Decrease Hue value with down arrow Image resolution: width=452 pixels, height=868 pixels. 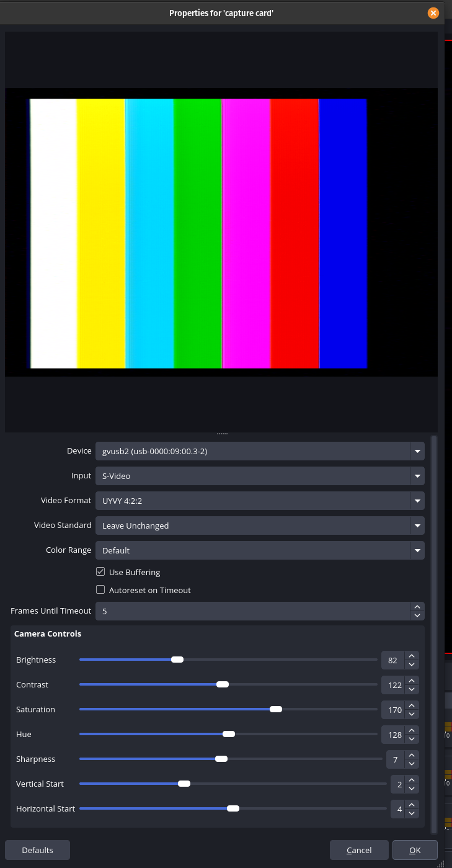(x=412, y=739)
